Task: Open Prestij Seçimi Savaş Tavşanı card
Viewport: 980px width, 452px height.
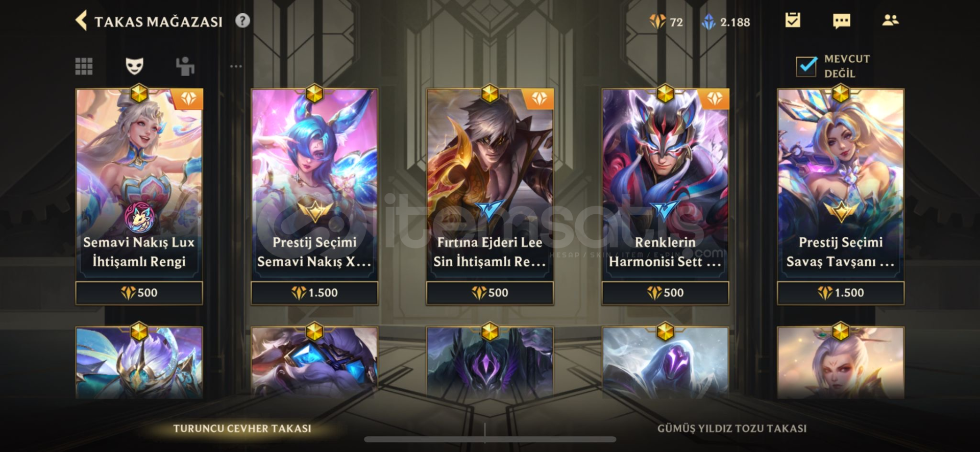Action: click(x=841, y=185)
